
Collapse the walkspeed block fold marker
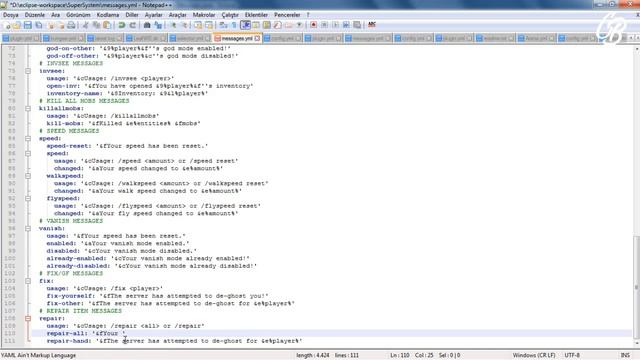(28, 176)
